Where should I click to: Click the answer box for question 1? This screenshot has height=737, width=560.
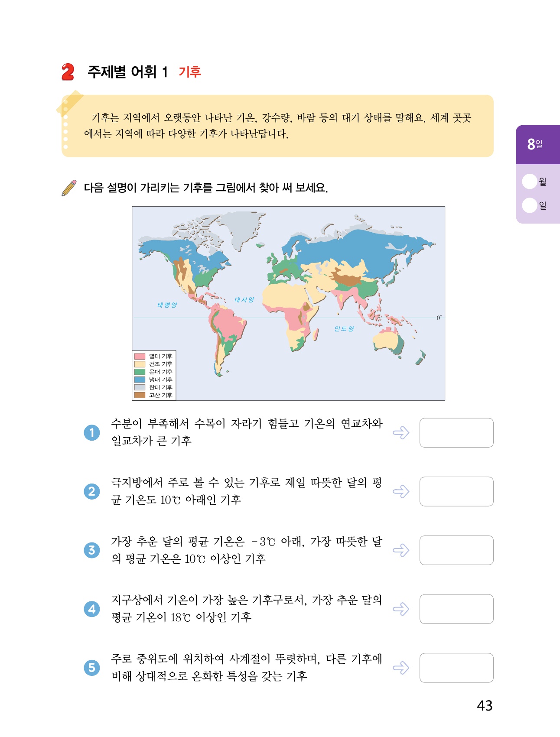pos(456,432)
